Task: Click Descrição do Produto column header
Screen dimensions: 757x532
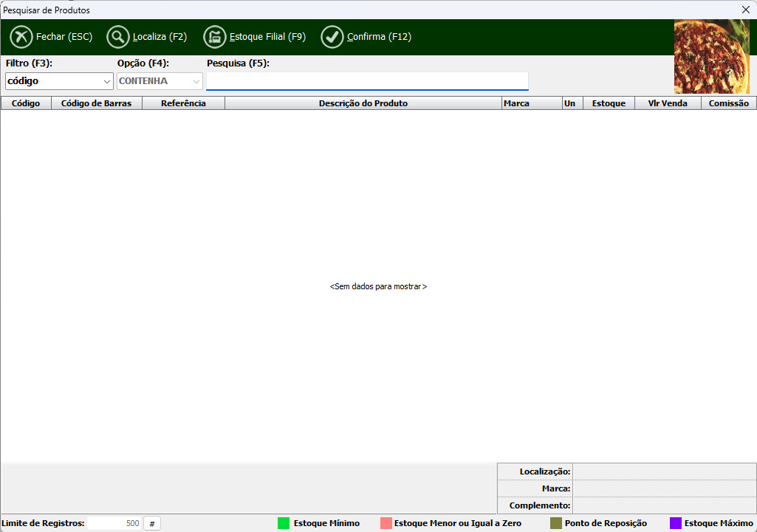Action: pos(363,103)
